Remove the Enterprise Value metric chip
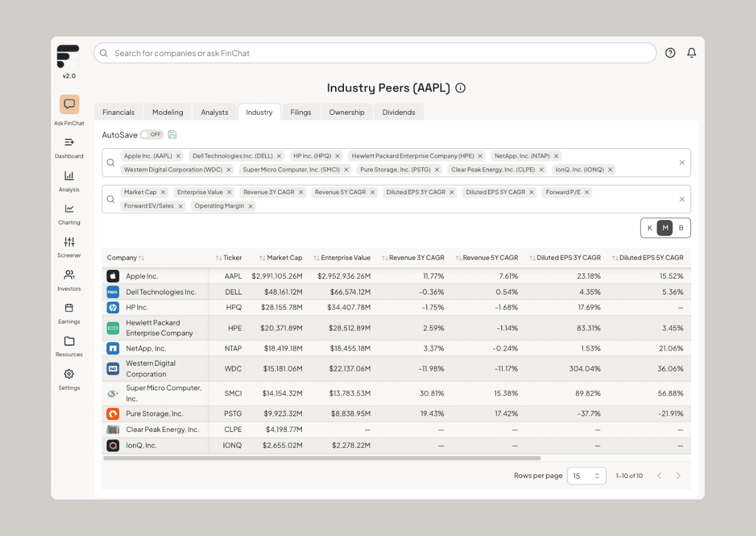This screenshot has width=756, height=536. (x=229, y=192)
